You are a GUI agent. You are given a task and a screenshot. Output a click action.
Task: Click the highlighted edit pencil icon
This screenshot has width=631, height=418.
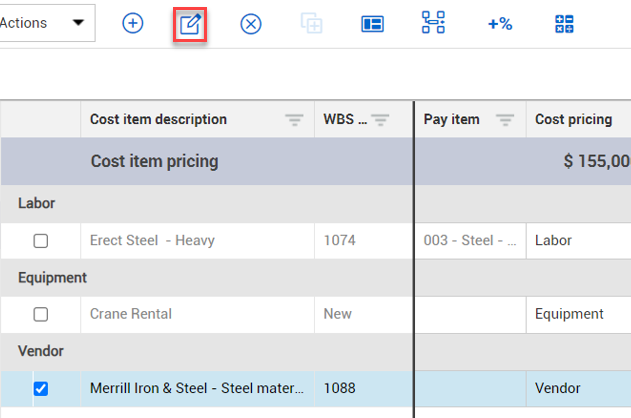click(x=190, y=23)
